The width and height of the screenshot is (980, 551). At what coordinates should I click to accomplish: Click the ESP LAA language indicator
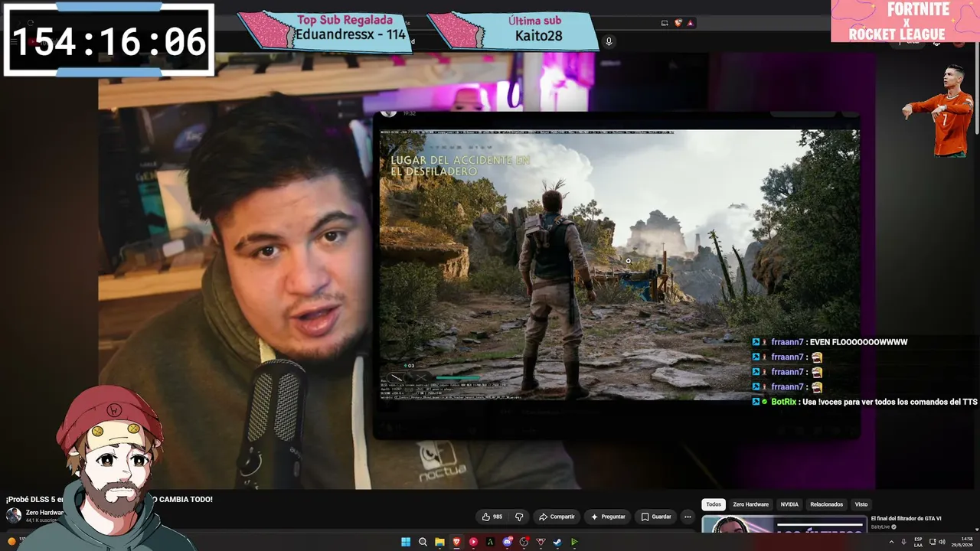918,542
